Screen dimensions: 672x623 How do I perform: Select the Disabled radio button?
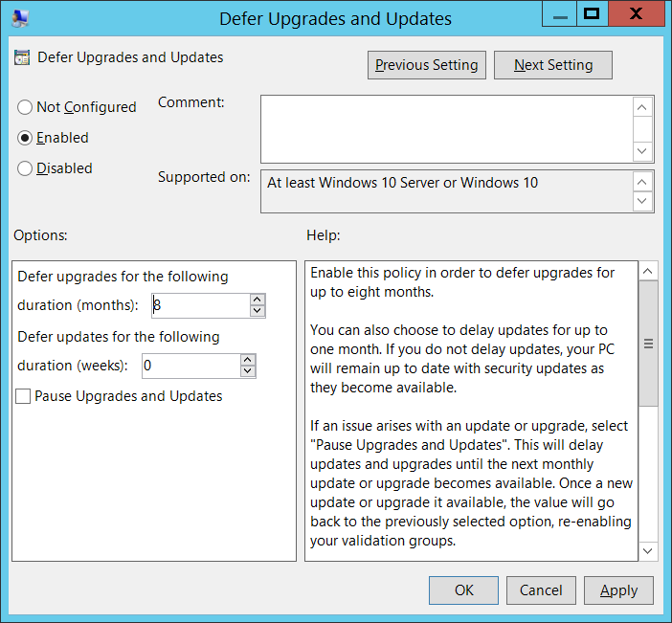click(25, 168)
